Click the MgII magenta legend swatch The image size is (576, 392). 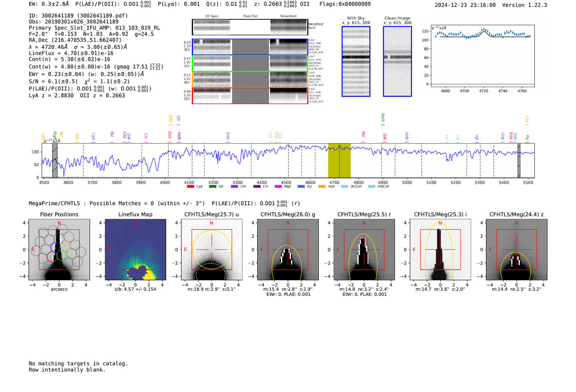(x=279, y=186)
